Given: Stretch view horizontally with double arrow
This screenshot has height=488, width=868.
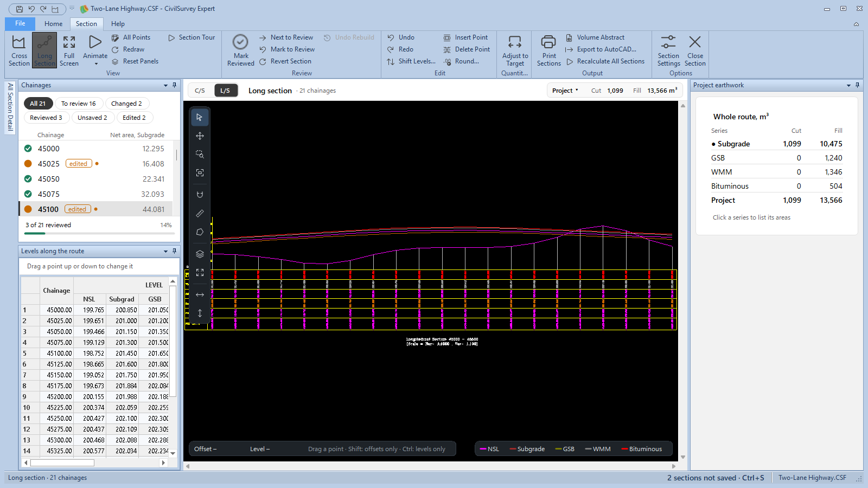Looking at the screenshot, I should tap(200, 294).
